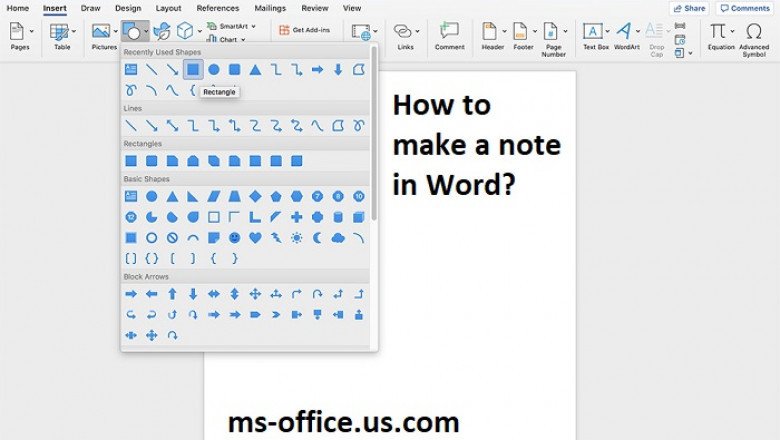Select the trapezoid basic shape
Viewport: 780px width, 440px height.
[234, 196]
